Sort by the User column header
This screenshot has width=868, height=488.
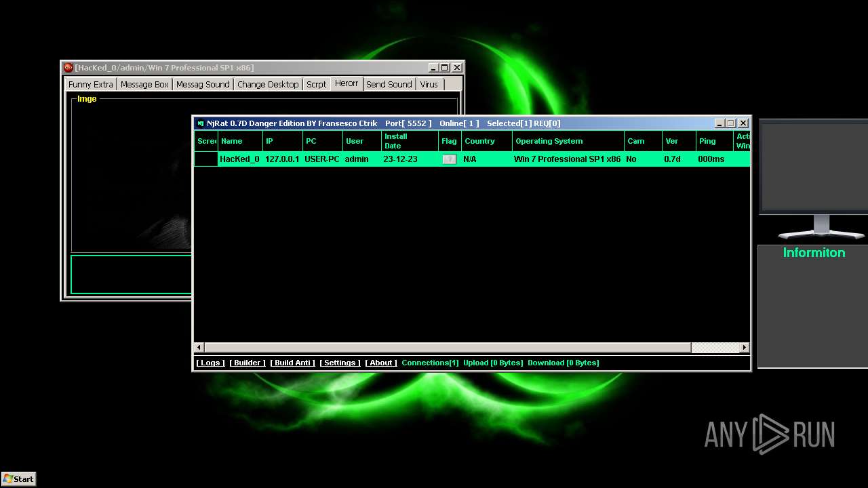(x=362, y=141)
